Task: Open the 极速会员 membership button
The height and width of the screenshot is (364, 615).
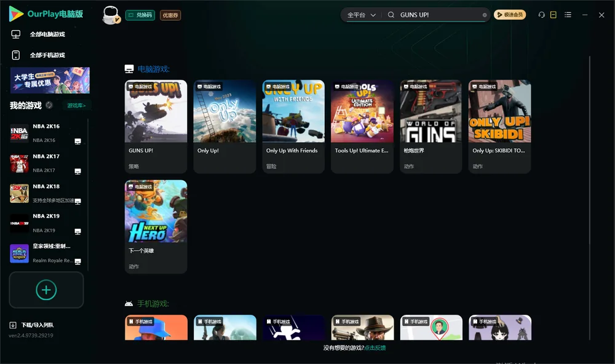Action: click(510, 15)
